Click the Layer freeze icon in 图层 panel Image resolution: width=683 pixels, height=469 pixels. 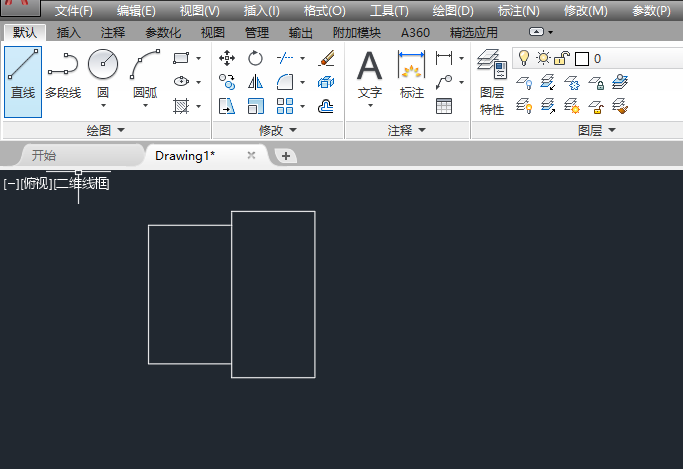click(x=571, y=82)
